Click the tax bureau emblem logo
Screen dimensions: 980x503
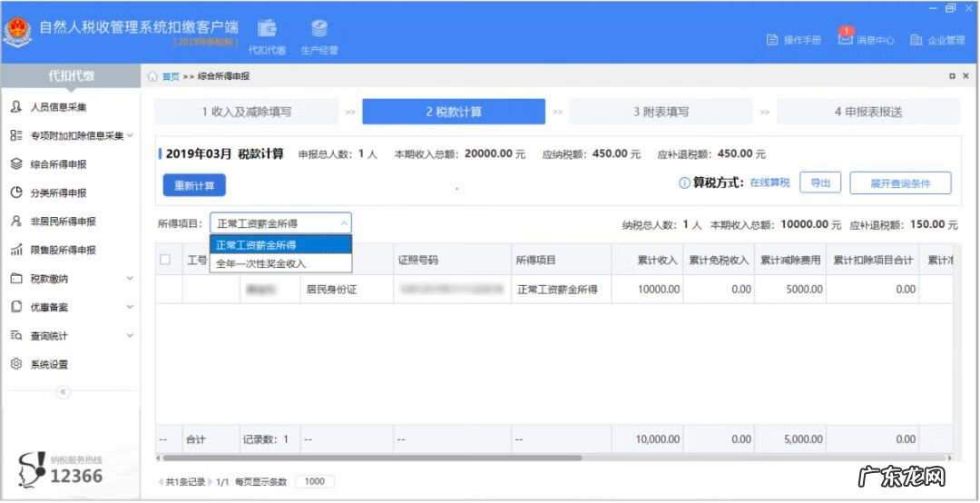(17, 34)
